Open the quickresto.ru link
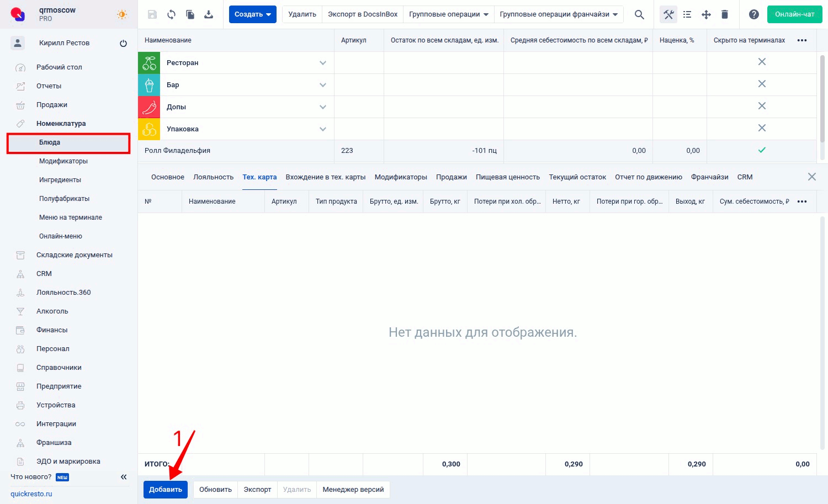828x504 pixels. (x=31, y=494)
